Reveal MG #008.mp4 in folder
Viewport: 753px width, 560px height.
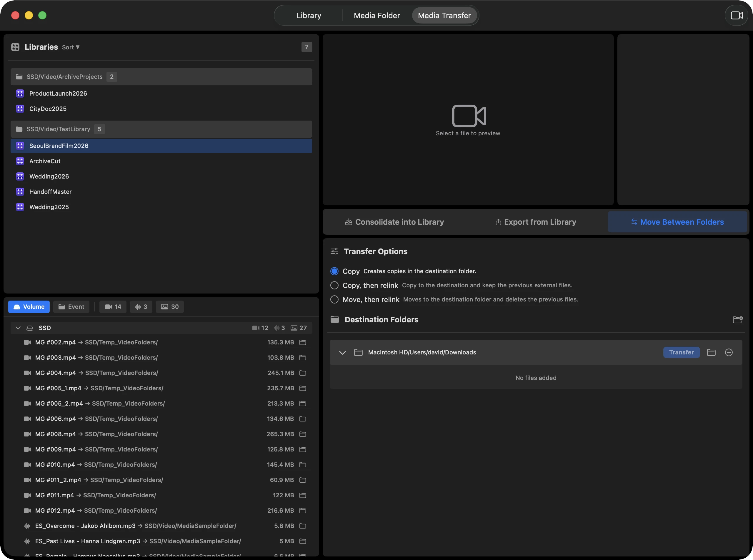coord(303,434)
